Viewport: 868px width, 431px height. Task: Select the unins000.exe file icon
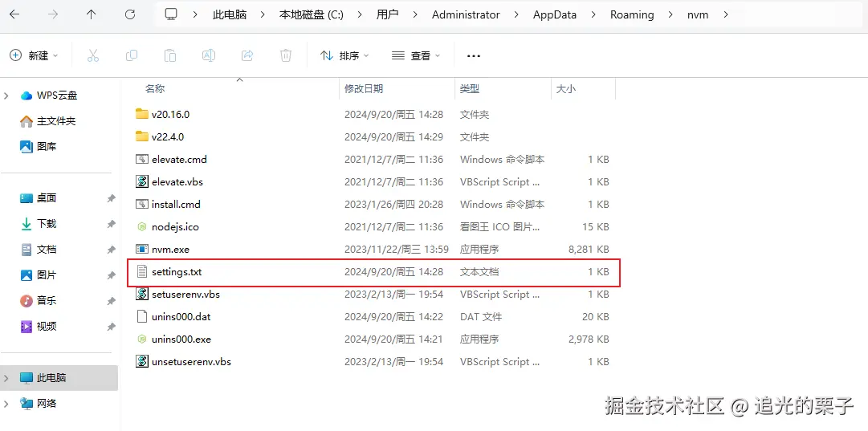[142, 340]
